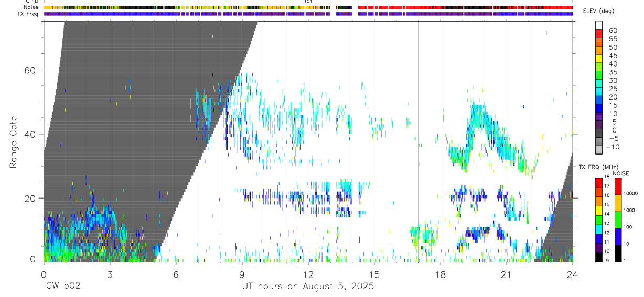
Task: Select the green swatch in the NOISE legend
Action: pyautogui.click(x=618, y=220)
